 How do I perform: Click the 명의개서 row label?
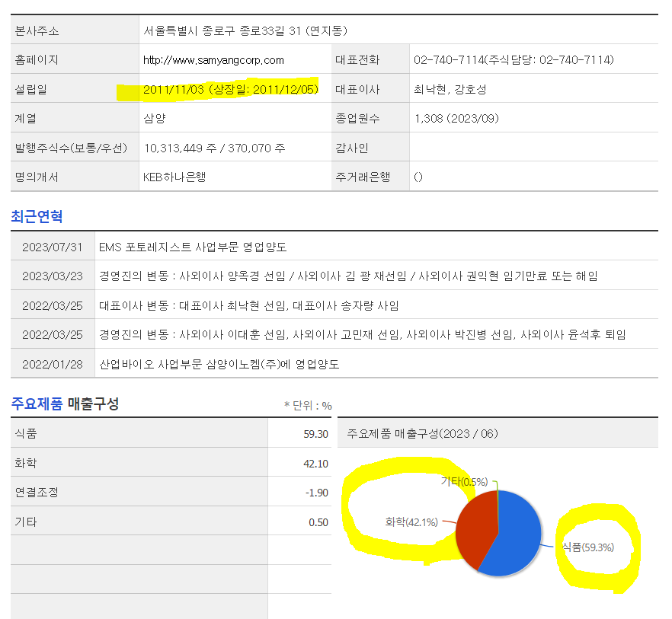[37, 177]
